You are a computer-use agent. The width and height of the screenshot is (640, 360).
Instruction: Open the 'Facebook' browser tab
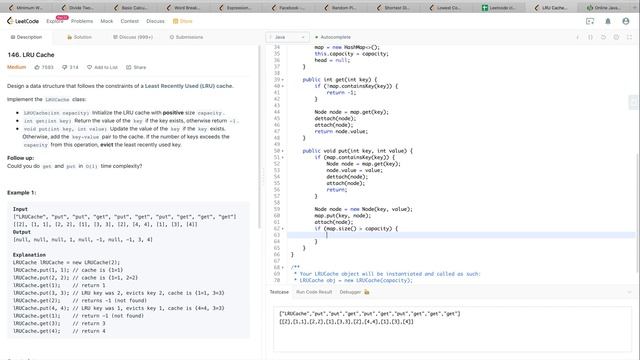point(289,7)
